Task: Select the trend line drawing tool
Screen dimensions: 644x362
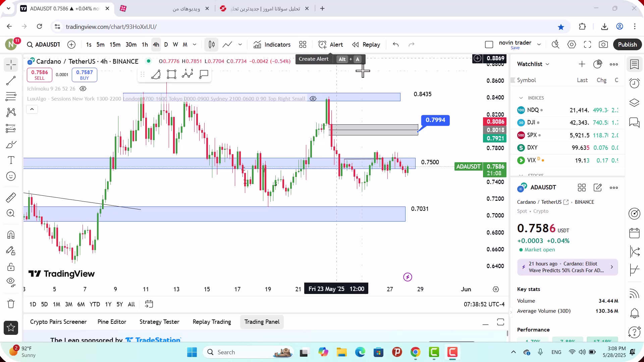Action: click(11, 80)
